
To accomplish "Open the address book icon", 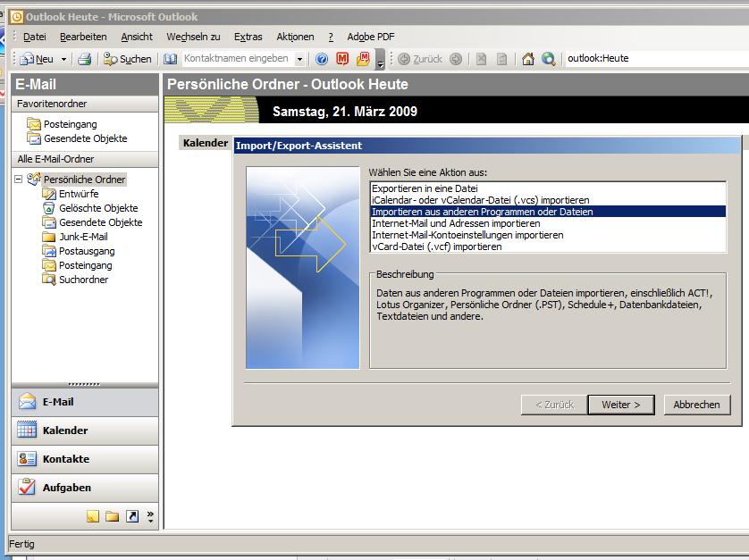I will coord(170,59).
